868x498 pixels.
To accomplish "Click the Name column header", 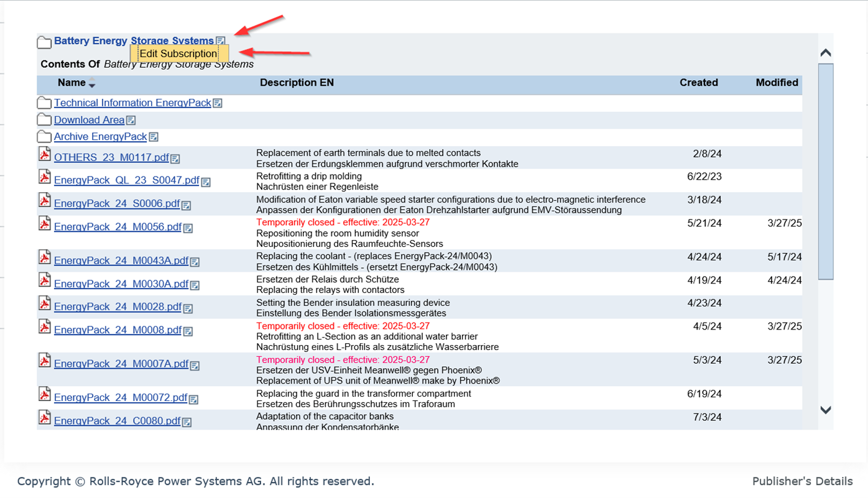I will pos(72,83).
